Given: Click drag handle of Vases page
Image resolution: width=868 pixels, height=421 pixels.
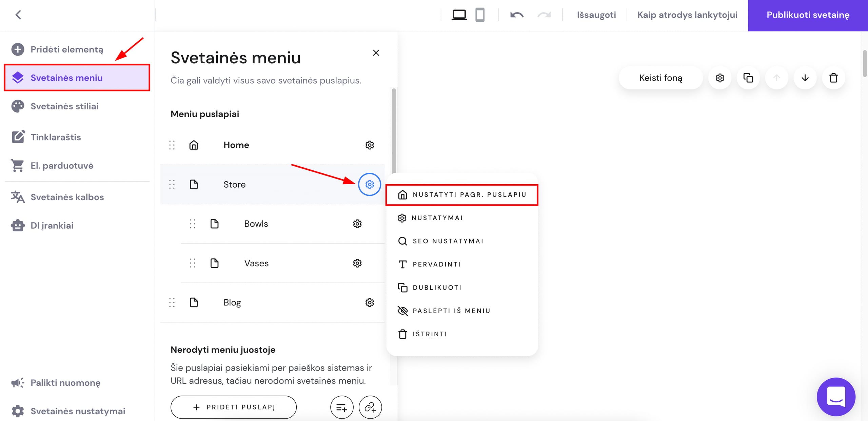Looking at the screenshot, I should [193, 263].
